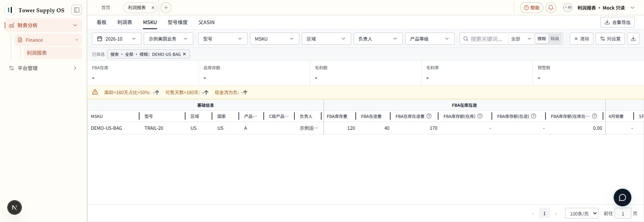
Task: Click the Tower Supply OS logo icon
Action: [10, 10]
